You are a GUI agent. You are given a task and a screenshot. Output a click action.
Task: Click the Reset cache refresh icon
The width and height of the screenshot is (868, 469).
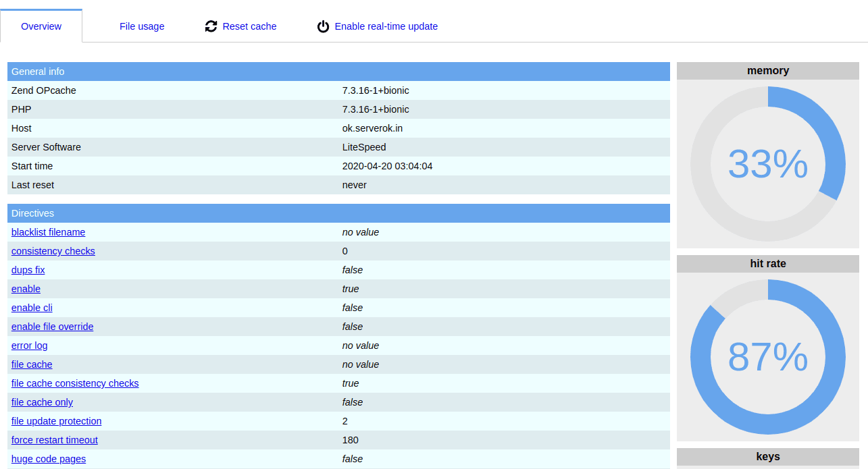pos(211,26)
